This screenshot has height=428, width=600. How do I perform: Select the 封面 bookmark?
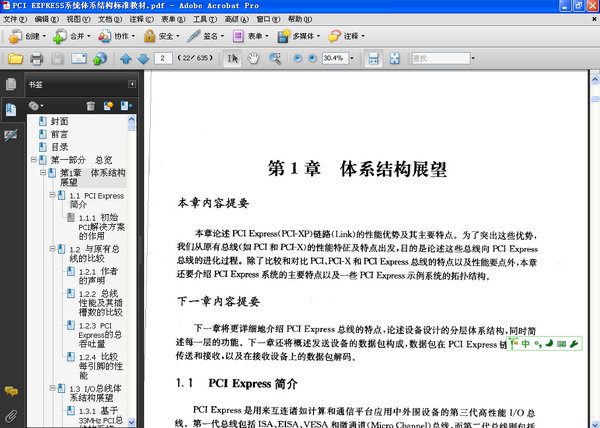[59, 121]
